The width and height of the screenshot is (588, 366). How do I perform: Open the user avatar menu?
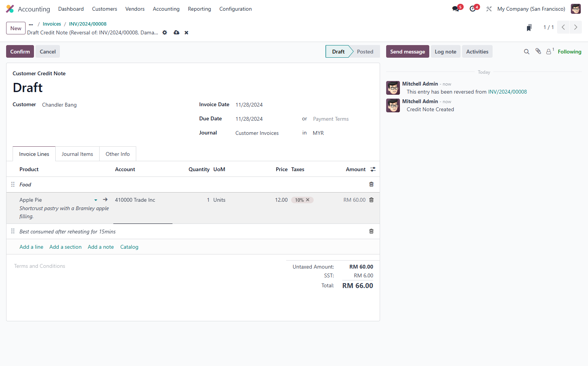click(576, 9)
